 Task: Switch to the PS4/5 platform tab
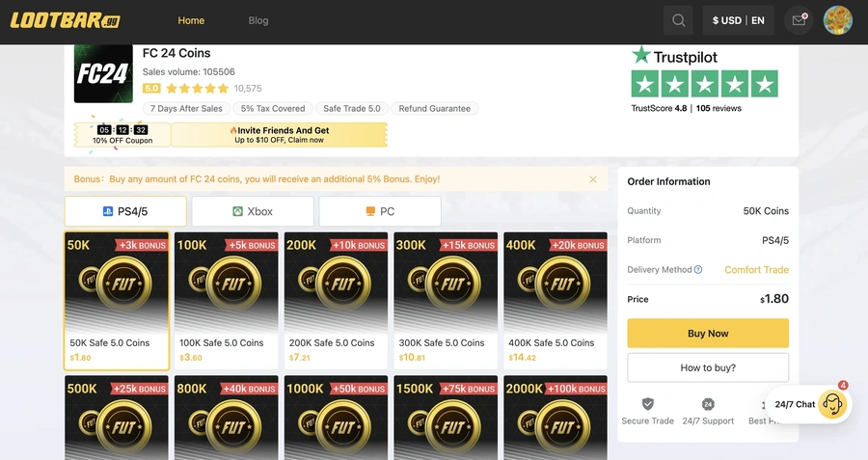click(x=125, y=211)
